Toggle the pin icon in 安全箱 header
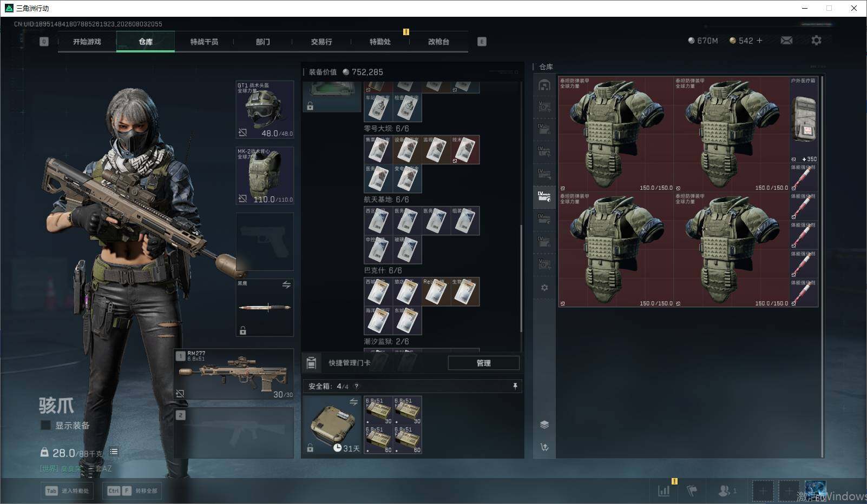 tap(515, 386)
